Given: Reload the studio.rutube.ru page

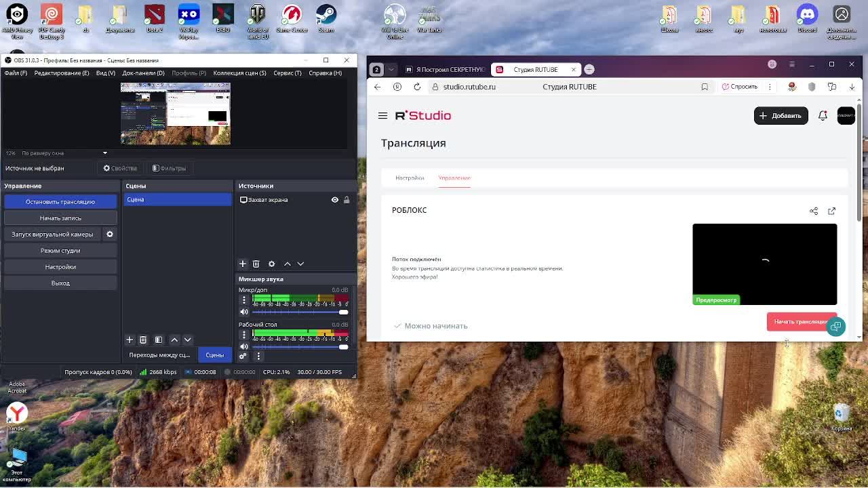Looking at the screenshot, I should coord(417,87).
